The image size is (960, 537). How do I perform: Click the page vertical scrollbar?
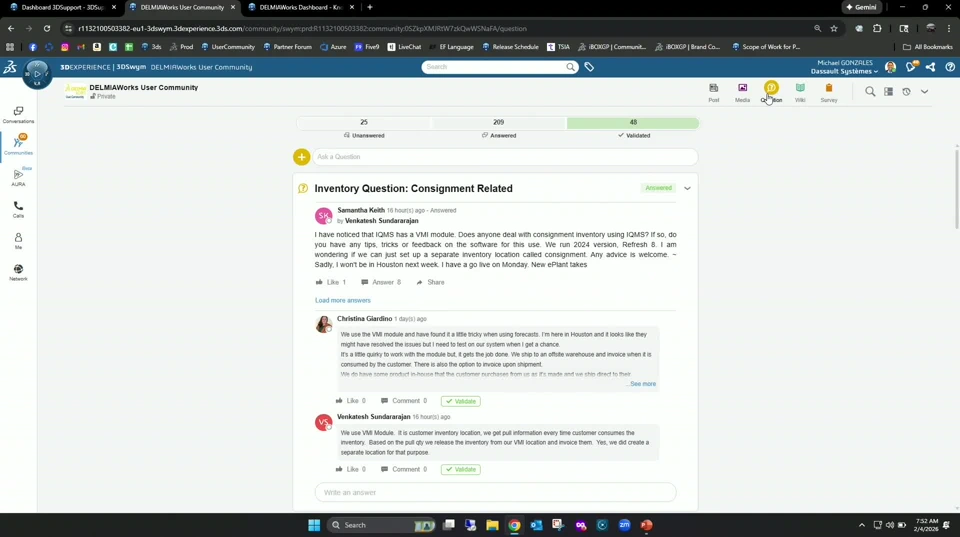[956, 187]
